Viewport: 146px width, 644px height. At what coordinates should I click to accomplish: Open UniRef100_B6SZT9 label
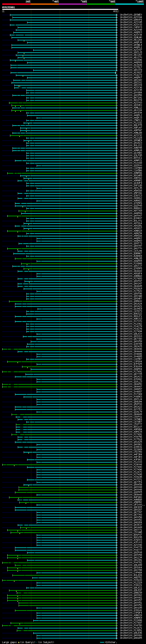point(131,100)
